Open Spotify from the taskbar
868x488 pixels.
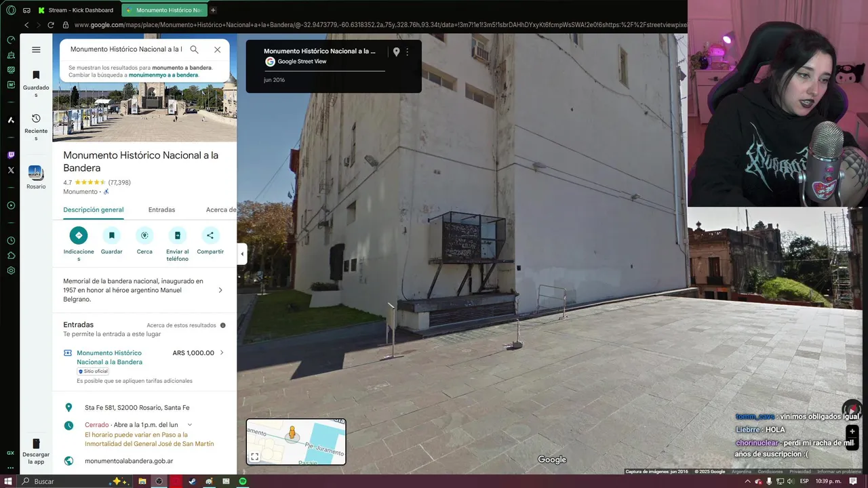243,481
